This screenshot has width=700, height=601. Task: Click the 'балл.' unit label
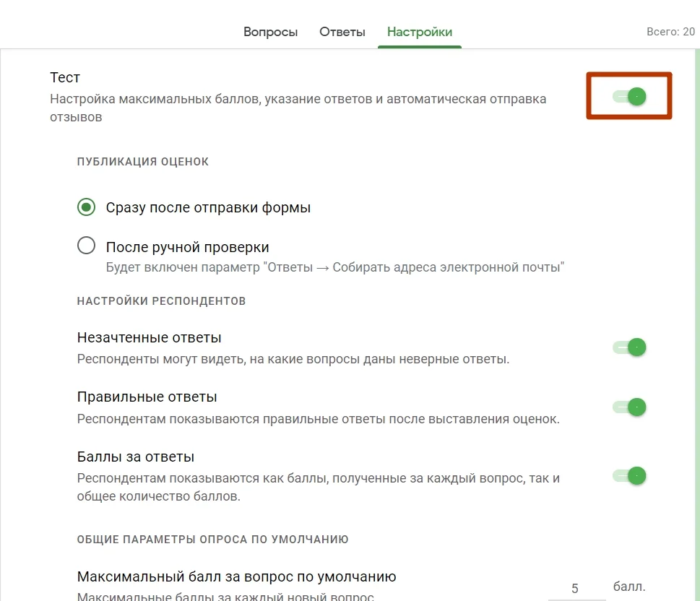point(629,586)
